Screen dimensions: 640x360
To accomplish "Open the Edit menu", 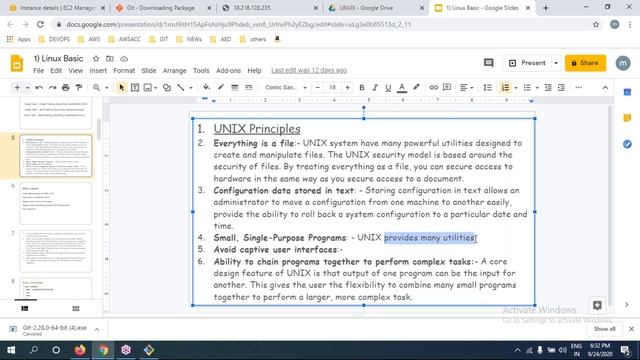I will click(x=56, y=71).
